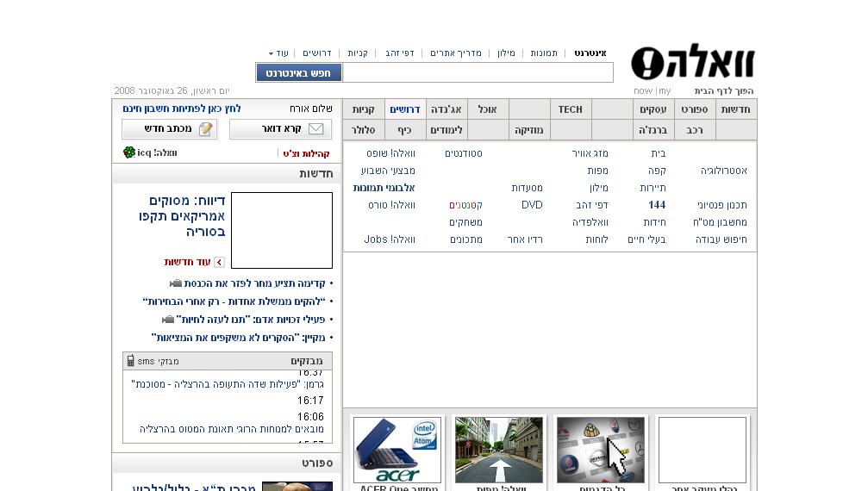
Task: Click the car logos thumbnail with cursor
Action: click(x=601, y=450)
